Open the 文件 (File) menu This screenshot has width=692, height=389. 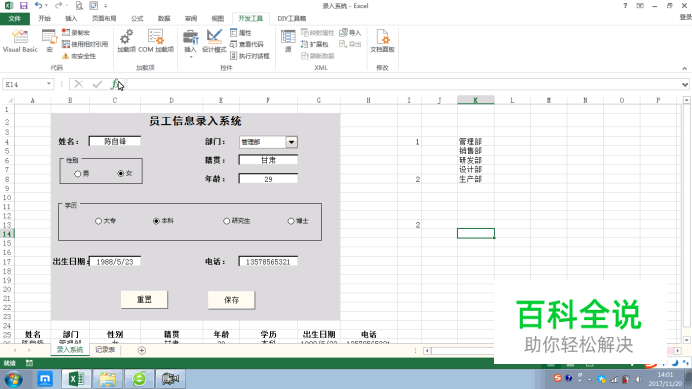pos(15,19)
